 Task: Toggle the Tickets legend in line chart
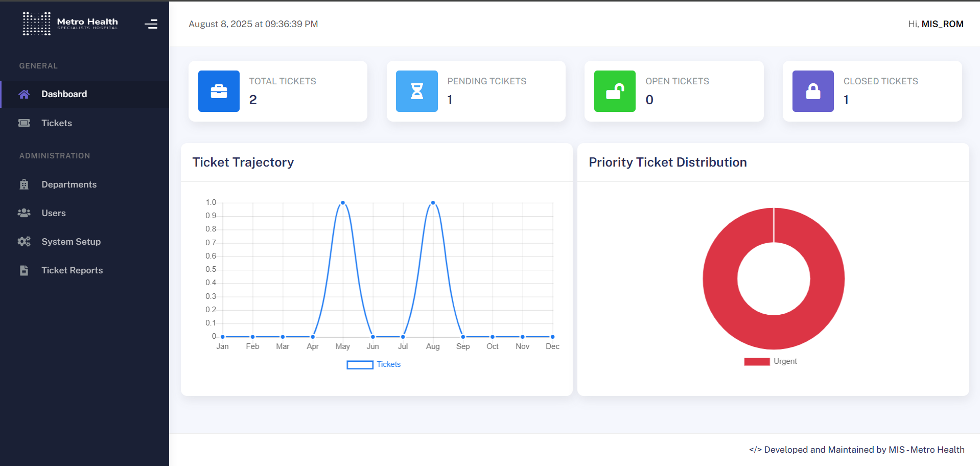374,364
